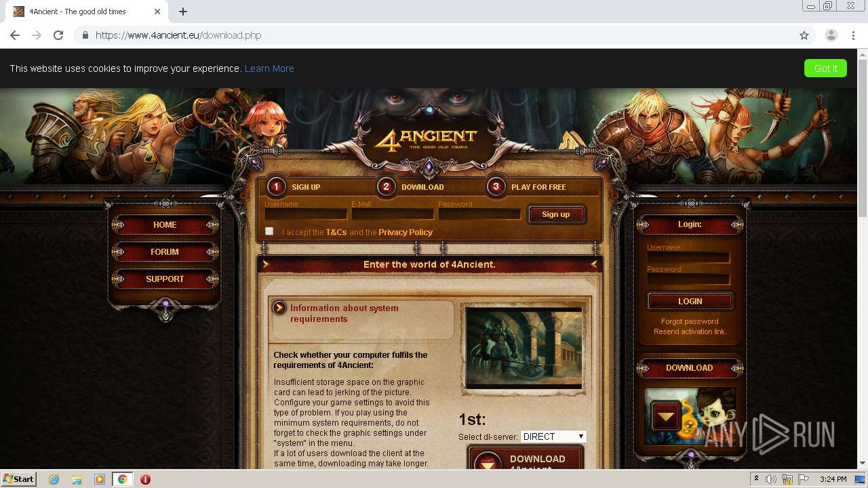
Task: Click the sidebar DOWNLOAD header
Action: coord(690,368)
